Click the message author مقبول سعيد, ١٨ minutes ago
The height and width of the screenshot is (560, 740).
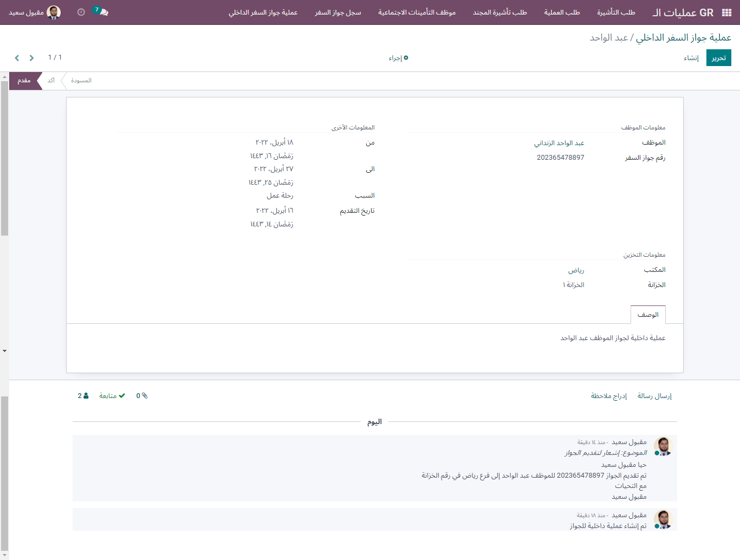(x=629, y=516)
